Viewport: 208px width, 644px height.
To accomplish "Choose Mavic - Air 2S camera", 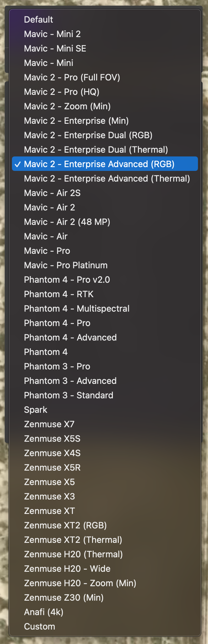I will pos(105,193).
